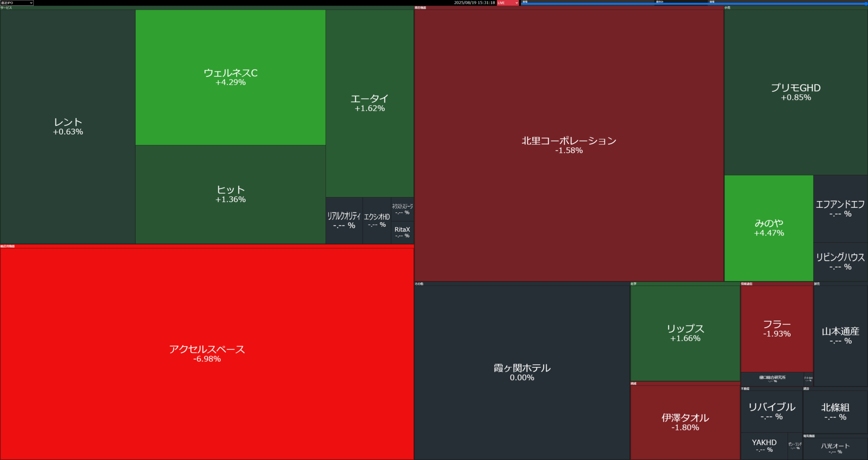Select the みのや +4.47% tile
This screenshot has height=460, width=868.
pyautogui.click(x=769, y=228)
